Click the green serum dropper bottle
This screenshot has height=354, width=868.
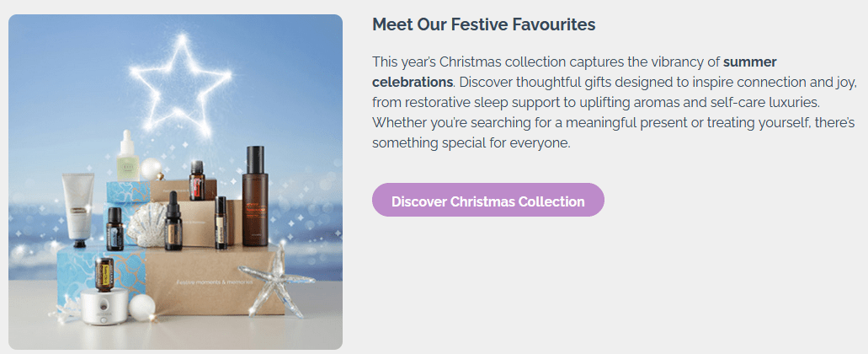(x=127, y=156)
